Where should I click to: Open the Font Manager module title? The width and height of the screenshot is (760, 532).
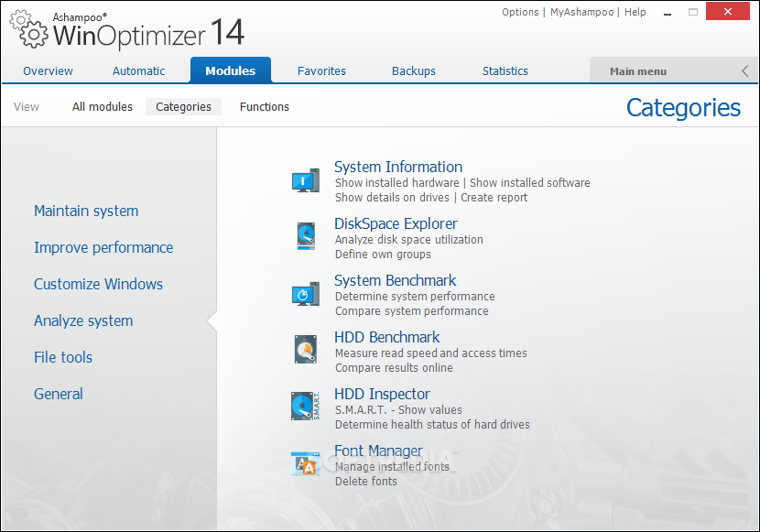tap(378, 451)
